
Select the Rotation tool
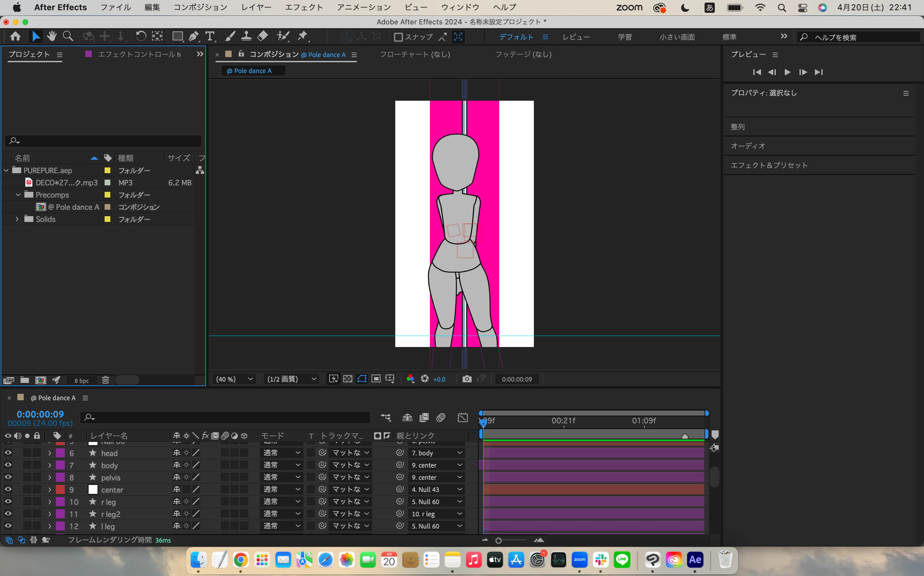point(141,37)
